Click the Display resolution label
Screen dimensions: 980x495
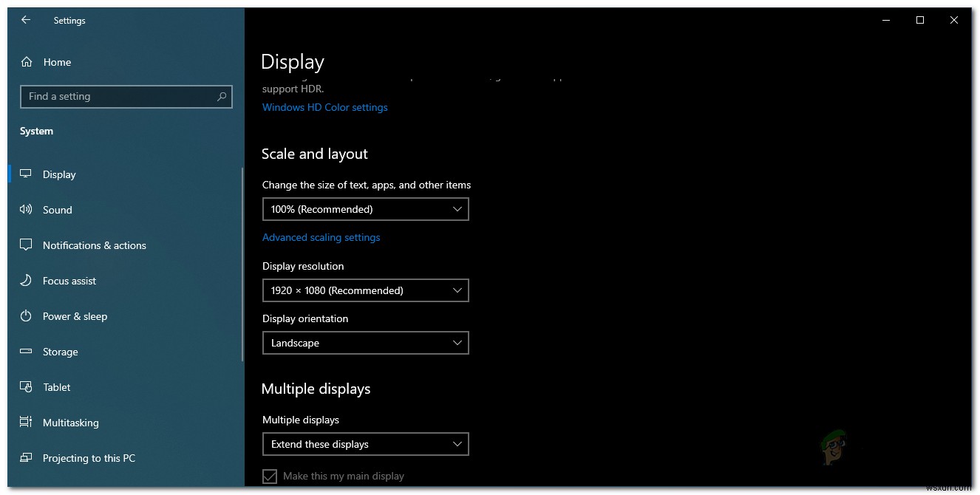[303, 266]
